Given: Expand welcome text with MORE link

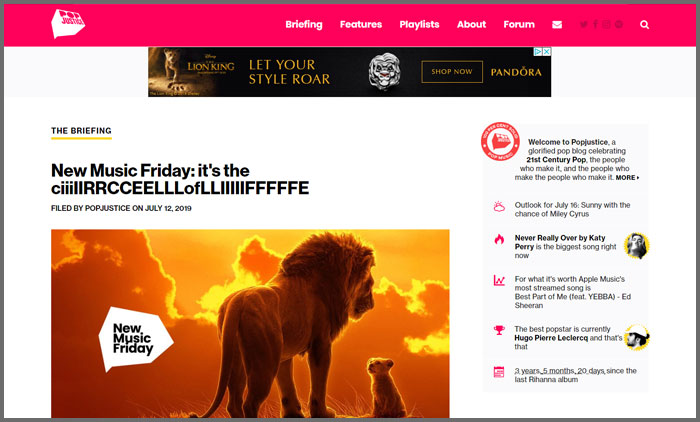Looking at the screenshot, I should tap(627, 177).
